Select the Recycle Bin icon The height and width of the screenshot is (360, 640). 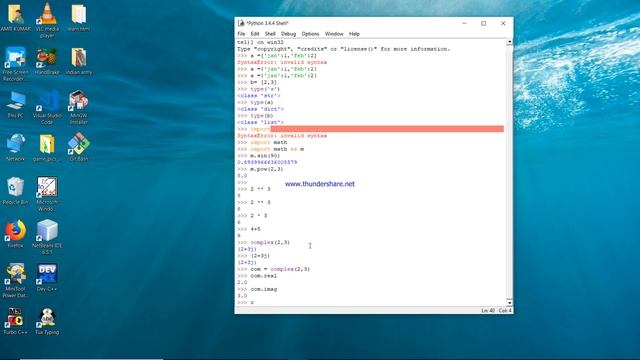(x=16, y=191)
